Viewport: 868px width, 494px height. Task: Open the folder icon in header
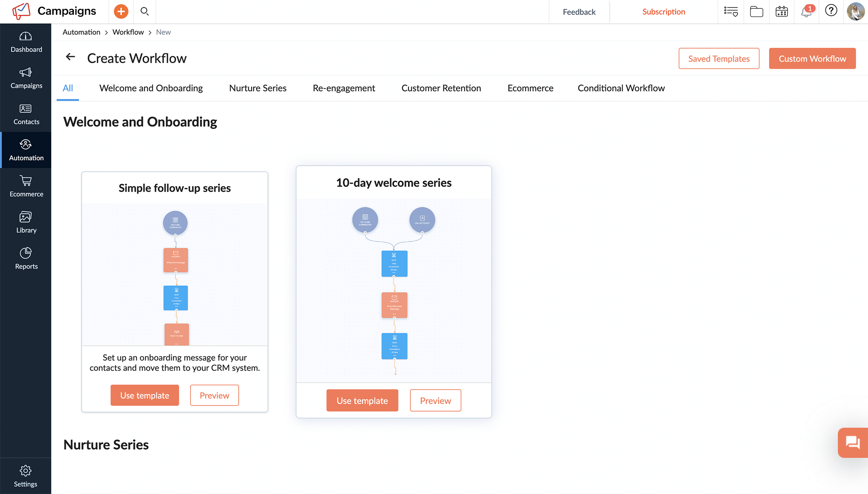pyautogui.click(x=756, y=12)
